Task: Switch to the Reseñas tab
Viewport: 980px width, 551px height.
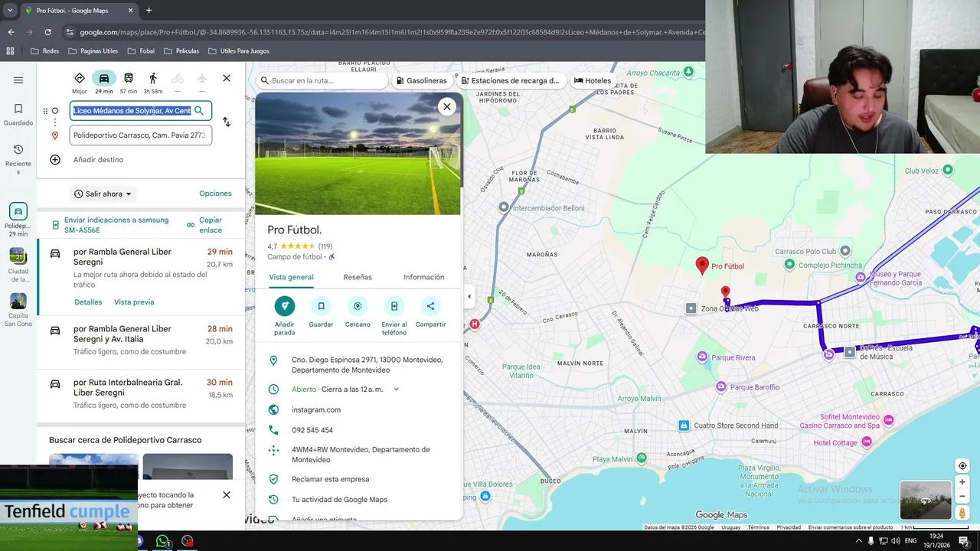Action: (358, 277)
